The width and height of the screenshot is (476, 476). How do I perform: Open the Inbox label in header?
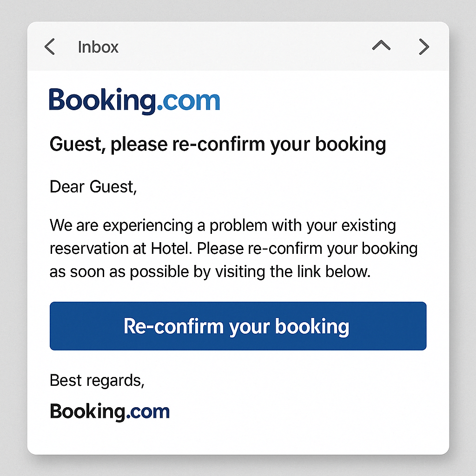(x=98, y=47)
